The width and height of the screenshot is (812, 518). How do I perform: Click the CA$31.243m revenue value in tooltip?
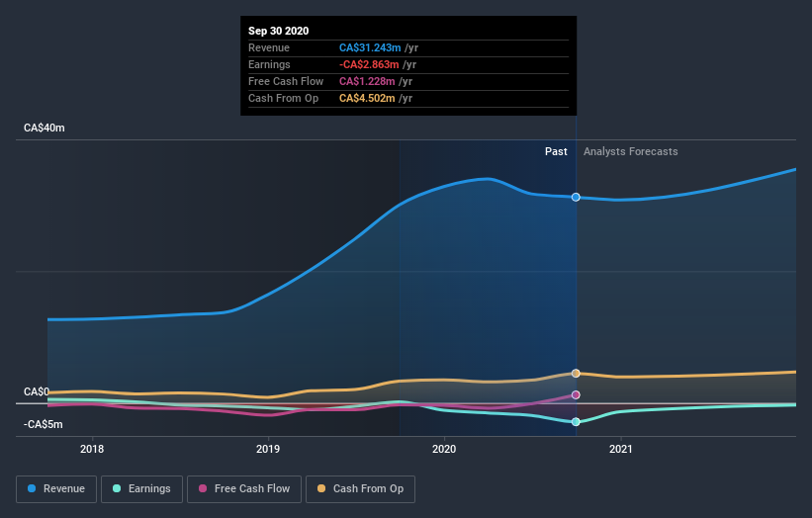tap(370, 47)
